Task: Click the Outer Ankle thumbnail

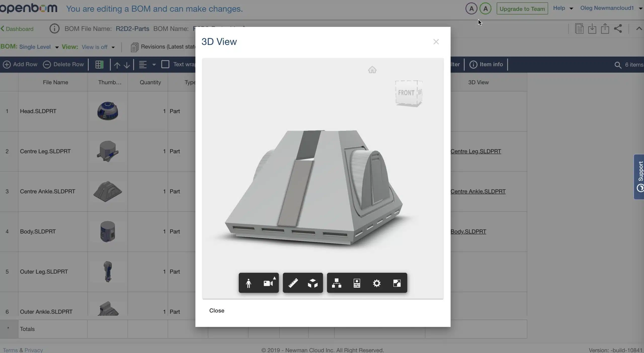Action: pyautogui.click(x=108, y=308)
